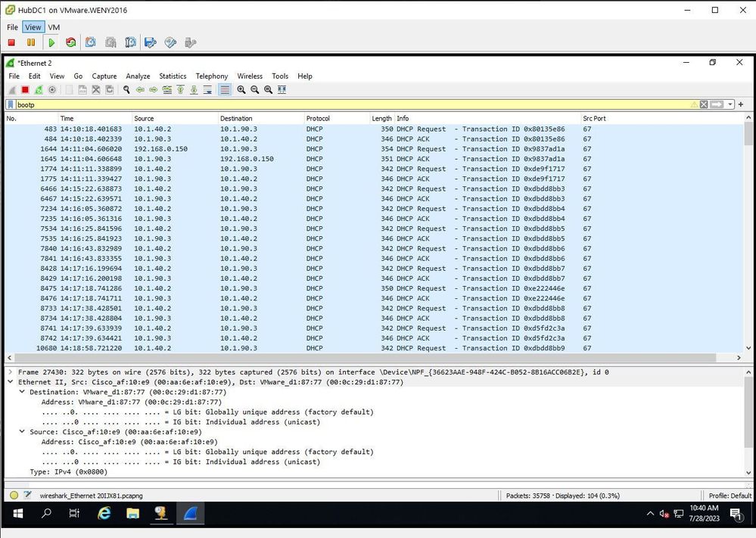Open the Windows Start menu
This screenshot has width=756, height=538.
pos(18,514)
